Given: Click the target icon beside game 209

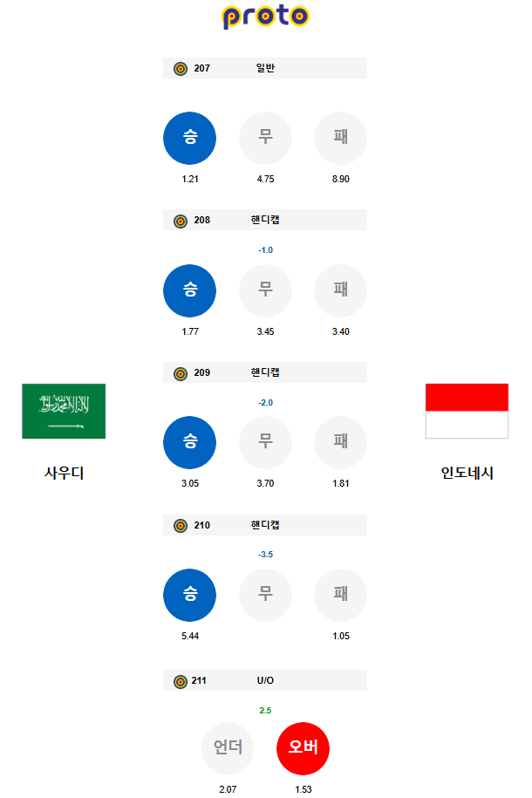Looking at the screenshot, I should (181, 373).
